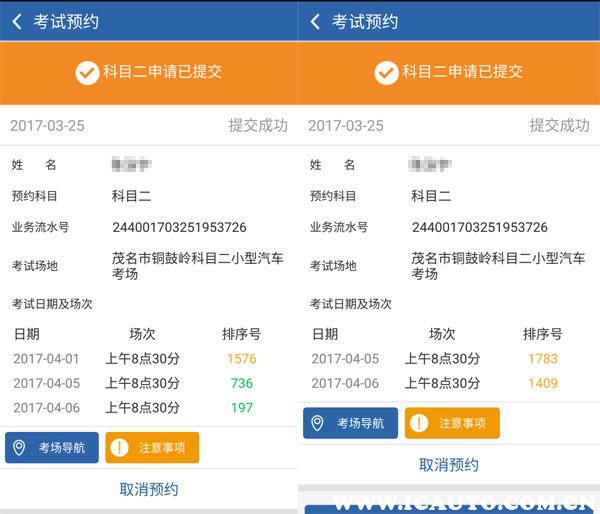Click the 提交成功 status in the left panel
600x514 pixels.
point(258,126)
